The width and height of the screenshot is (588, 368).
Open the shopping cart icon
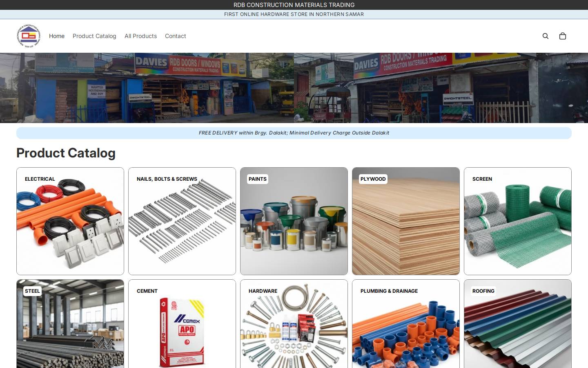click(x=563, y=36)
